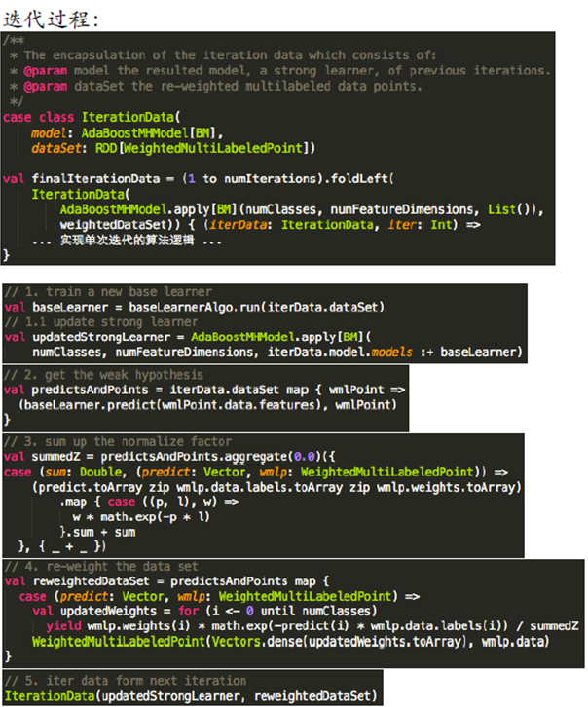Click '(predict.toArray zip wmlp.data.labels.toArray' text
The width and height of the screenshot is (588, 707).
tap(187, 488)
